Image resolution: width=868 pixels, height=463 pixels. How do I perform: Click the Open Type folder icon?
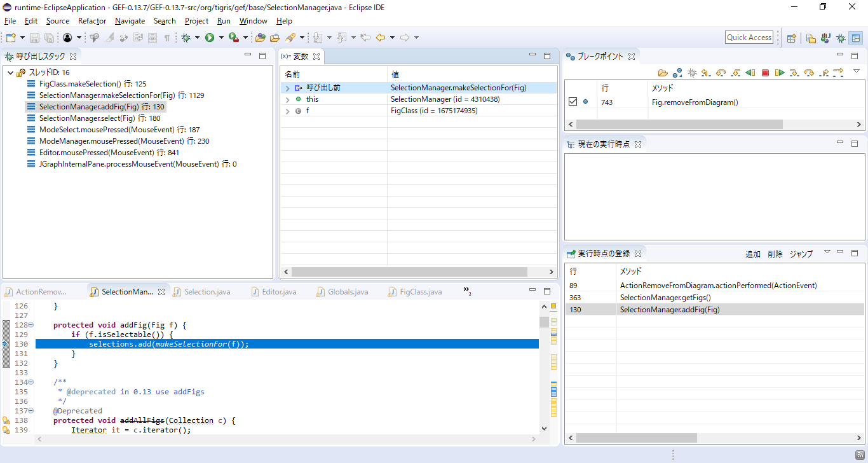pyautogui.click(x=261, y=38)
